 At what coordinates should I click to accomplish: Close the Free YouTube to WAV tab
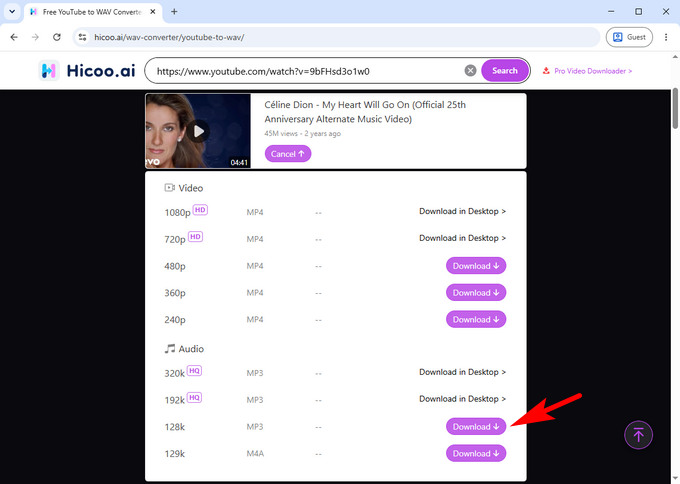click(x=153, y=12)
